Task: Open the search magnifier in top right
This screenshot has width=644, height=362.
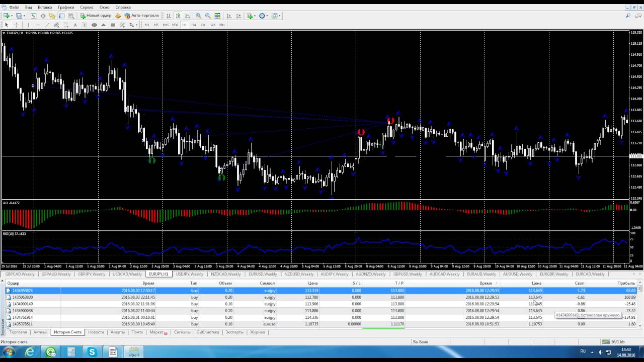Action: [x=628, y=16]
